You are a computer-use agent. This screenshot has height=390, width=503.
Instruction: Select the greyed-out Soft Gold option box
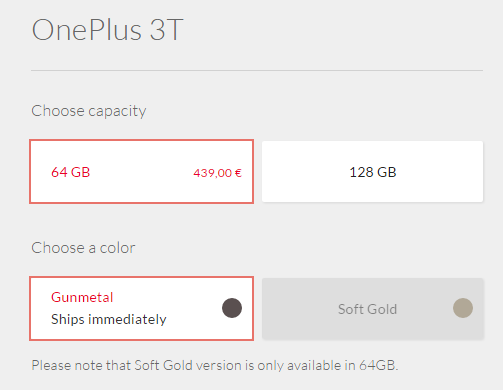372,309
